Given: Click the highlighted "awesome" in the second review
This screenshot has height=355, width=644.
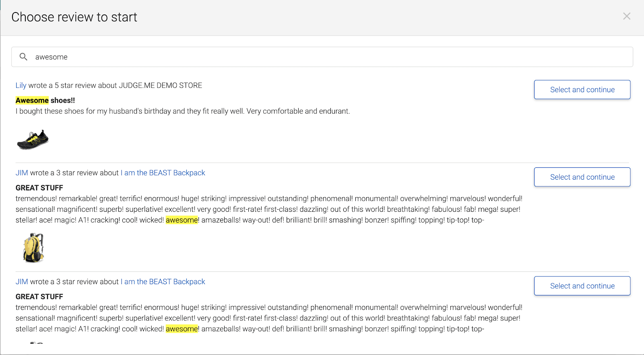Looking at the screenshot, I should (x=182, y=220).
